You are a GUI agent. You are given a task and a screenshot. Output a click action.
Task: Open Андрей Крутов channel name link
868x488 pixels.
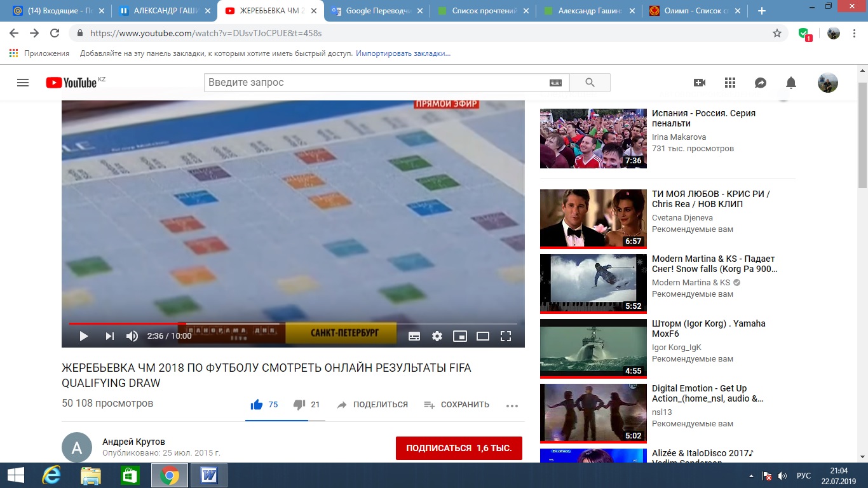134,442
